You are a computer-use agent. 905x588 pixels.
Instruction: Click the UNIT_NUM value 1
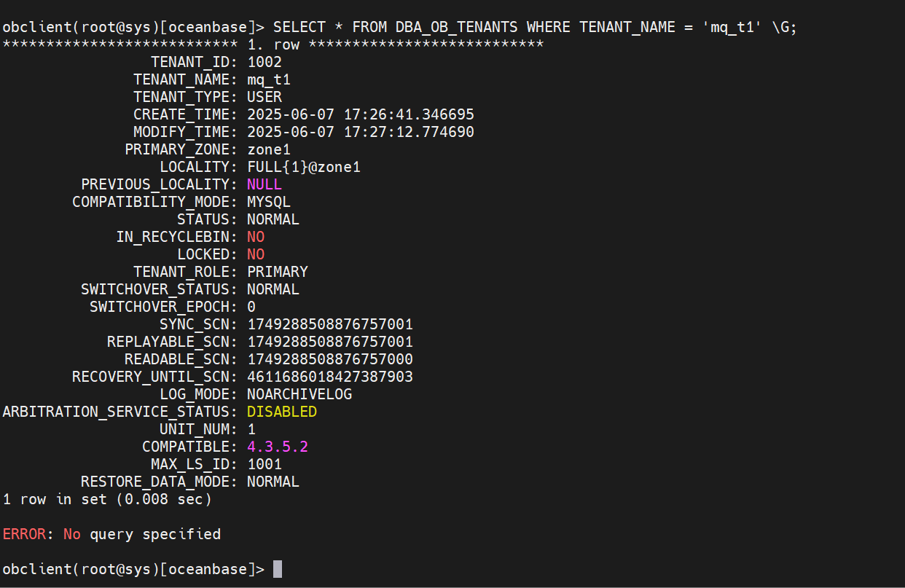tap(251, 429)
